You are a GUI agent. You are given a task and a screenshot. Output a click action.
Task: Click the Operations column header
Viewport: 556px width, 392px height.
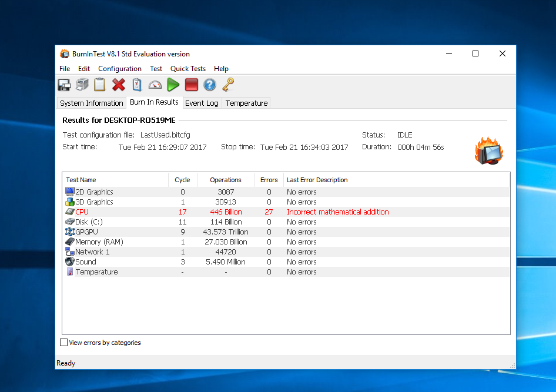click(x=226, y=180)
